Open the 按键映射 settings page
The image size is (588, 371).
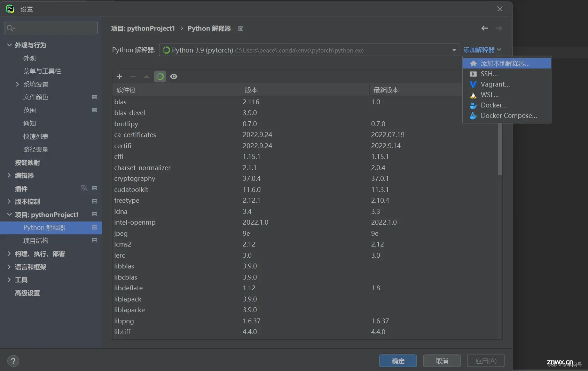click(x=27, y=162)
